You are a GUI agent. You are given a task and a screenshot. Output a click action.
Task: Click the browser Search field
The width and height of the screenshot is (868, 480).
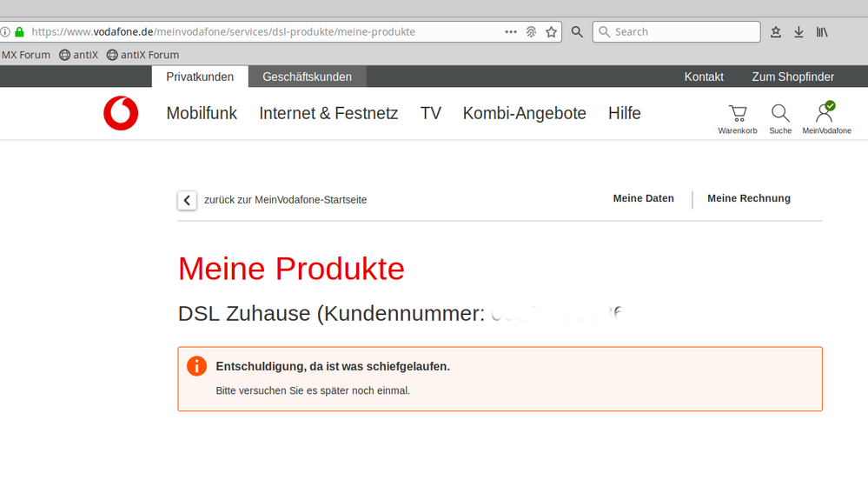tap(677, 32)
